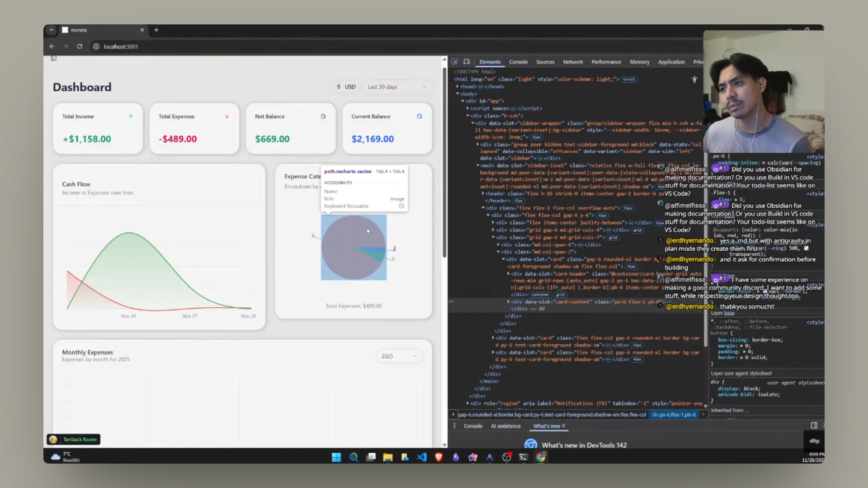Screen dimensions: 868x488
Task: Click the Current Balance card icon
Action: click(x=420, y=116)
